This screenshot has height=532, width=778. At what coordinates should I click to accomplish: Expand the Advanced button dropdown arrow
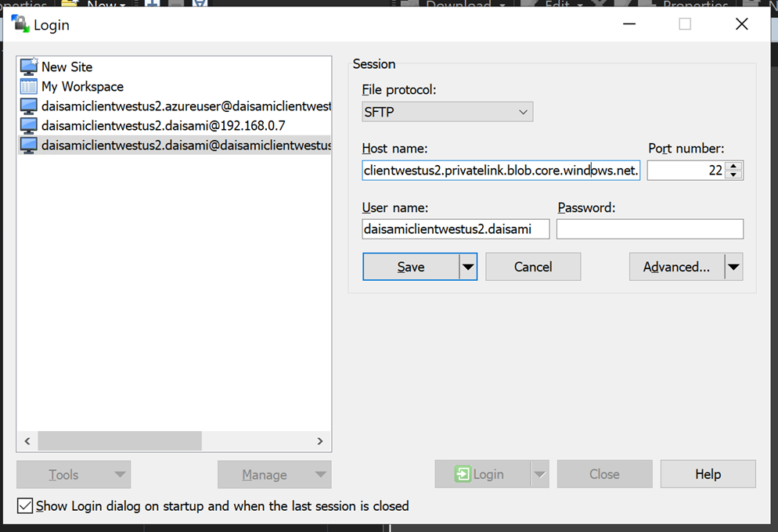tap(734, 267)
